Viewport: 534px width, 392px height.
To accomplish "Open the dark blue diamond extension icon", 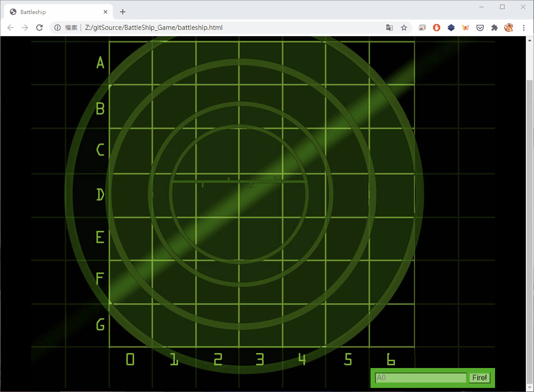I will tap(451, 28).
